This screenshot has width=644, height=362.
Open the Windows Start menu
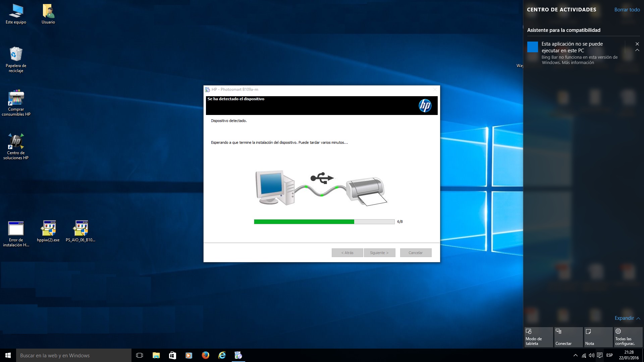coord(8,355)
